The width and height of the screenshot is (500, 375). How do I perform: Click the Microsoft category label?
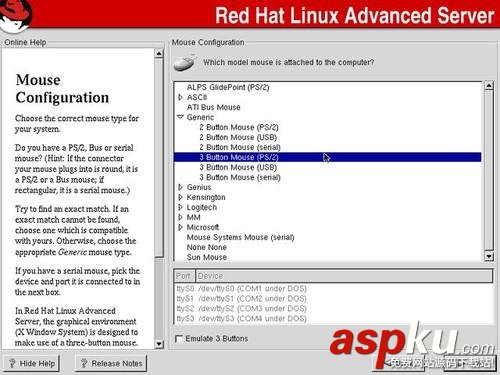[x=203, y=227]
